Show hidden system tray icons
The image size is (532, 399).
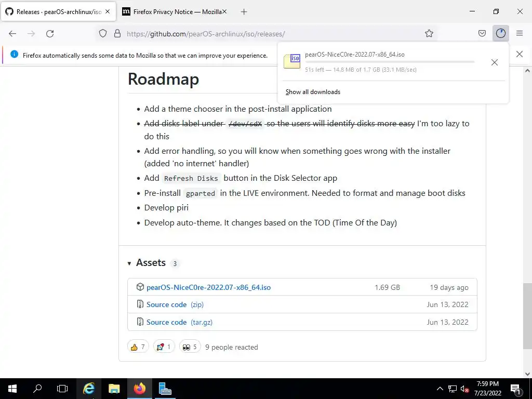[440, 389]
